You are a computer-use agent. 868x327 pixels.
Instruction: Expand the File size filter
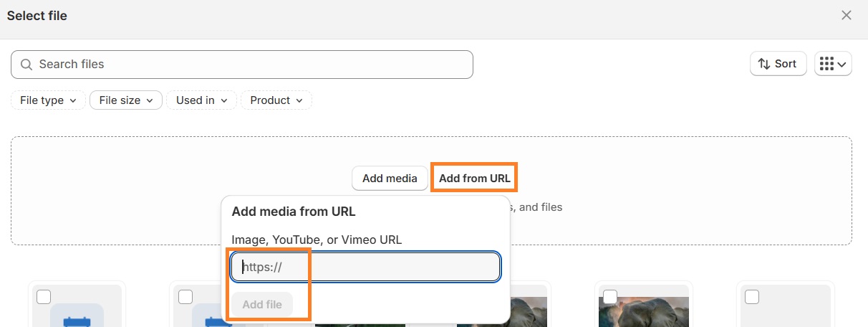pos(126,100)
